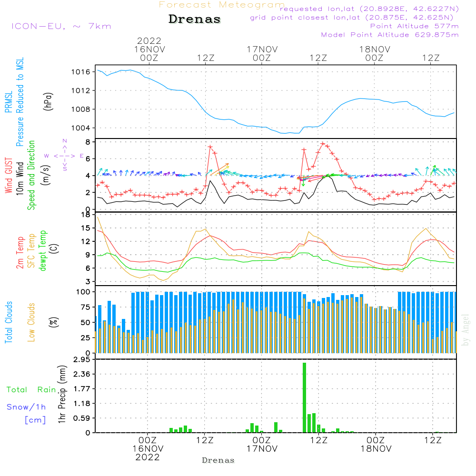Click the '17NOV' date label at top axis
This screenshot has width=476, height=476.
coord(262,49)
